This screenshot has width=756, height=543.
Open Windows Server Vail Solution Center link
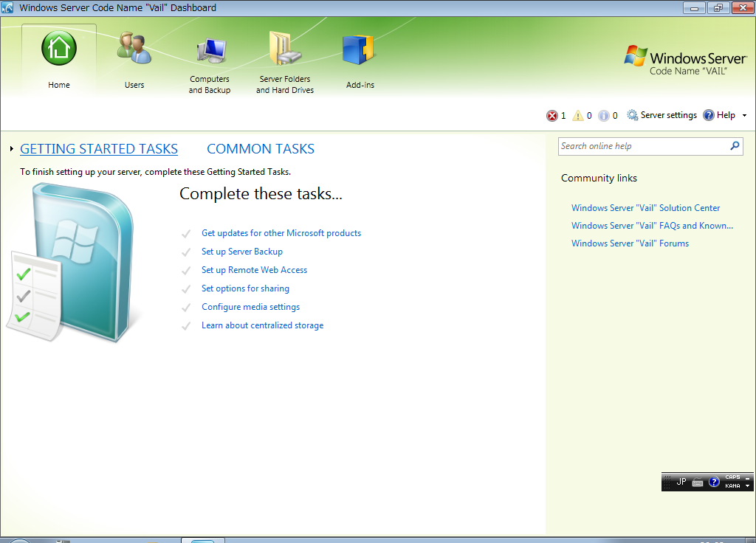[x=645, y=208]
